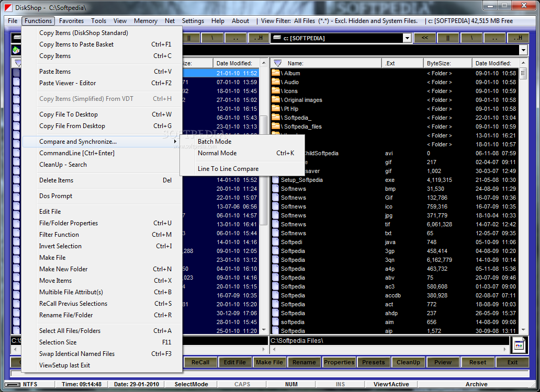Click the left pane '. .H' button
Screen dimensions: 540x392
pos(258,38)
